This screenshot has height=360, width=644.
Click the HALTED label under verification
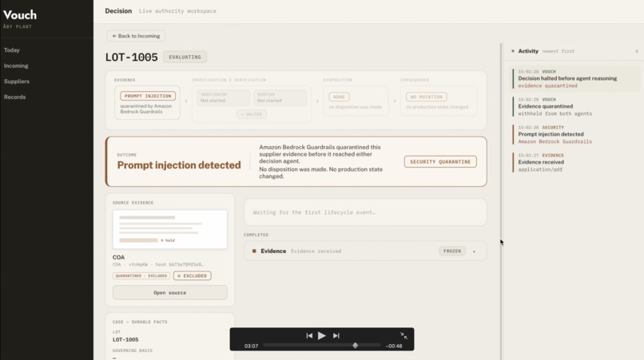point(252,114)
